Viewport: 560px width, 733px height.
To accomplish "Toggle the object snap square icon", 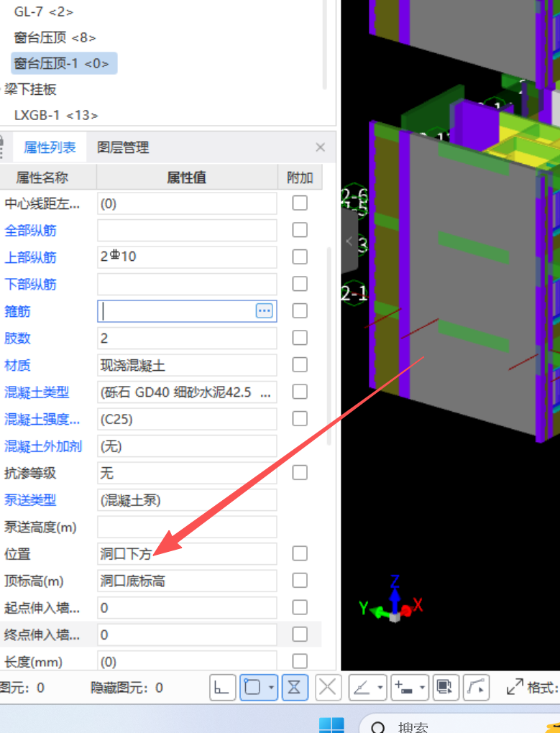I will (253, 687).
